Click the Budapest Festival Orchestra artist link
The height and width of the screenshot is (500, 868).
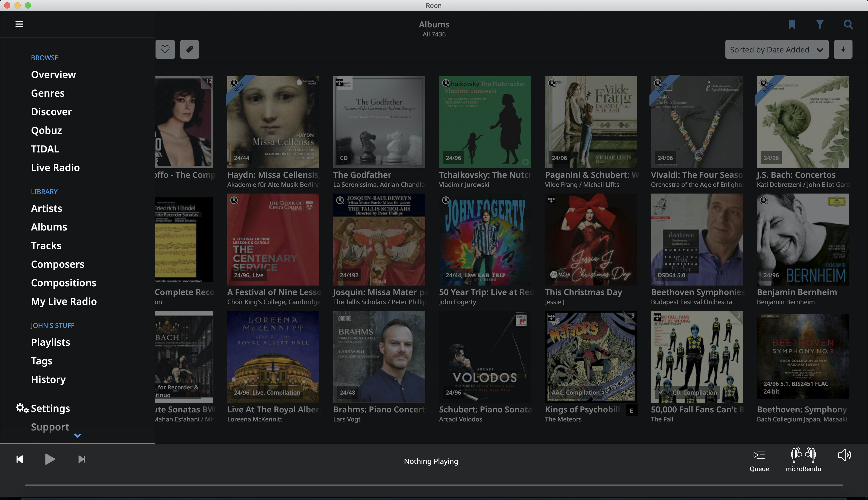tap(692, 302)
